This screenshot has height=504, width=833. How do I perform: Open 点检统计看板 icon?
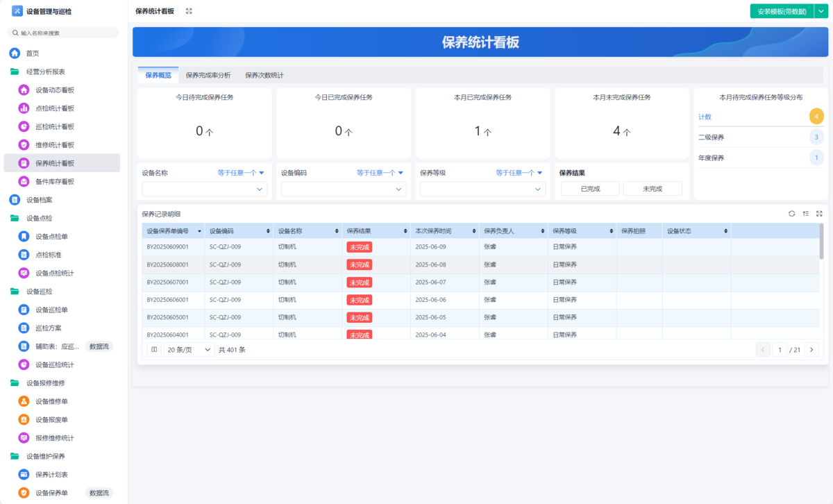24,108
